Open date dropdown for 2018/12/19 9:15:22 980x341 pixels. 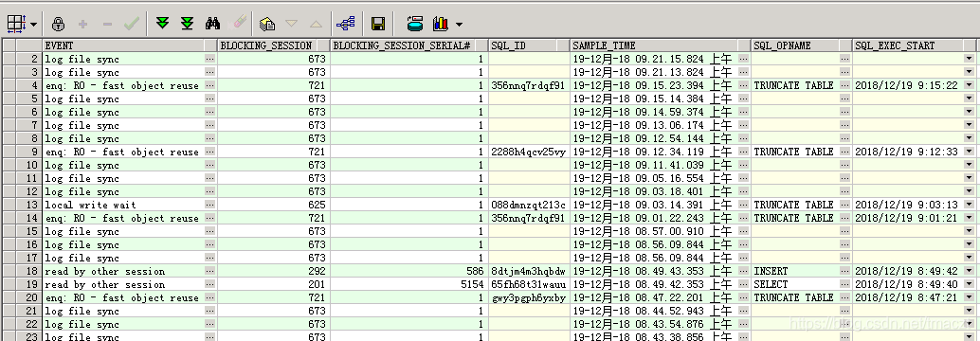969,85
